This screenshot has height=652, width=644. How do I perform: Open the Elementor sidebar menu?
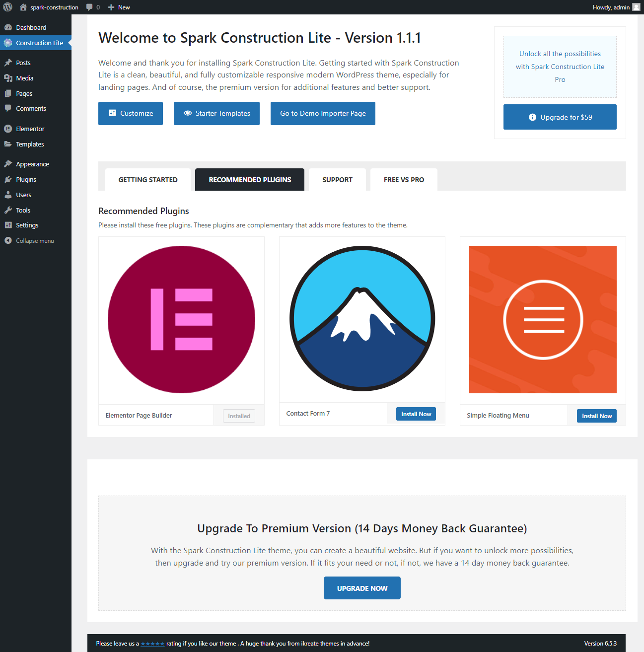click(x=30, y=129)
